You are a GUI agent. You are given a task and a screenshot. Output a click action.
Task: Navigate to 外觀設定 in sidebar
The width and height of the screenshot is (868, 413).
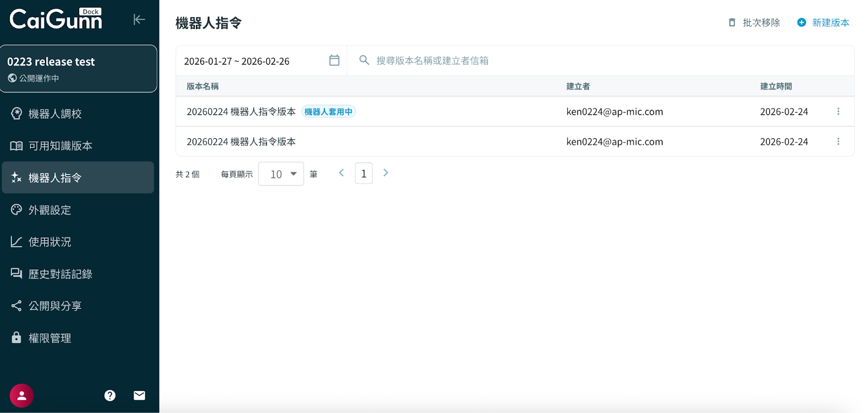pyautogui.click(x=49, y=210)
